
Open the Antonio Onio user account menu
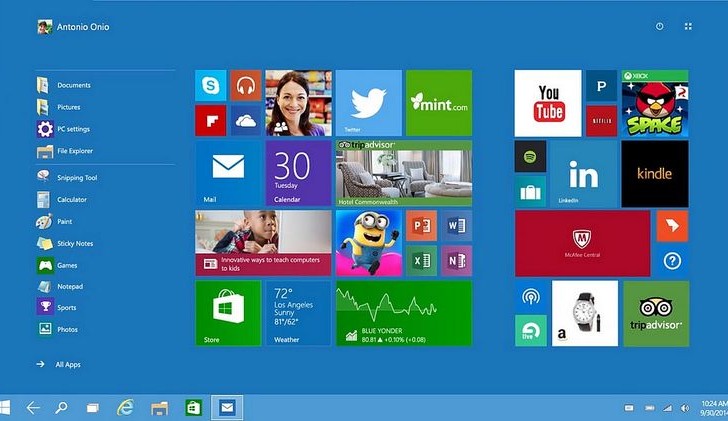73,27
